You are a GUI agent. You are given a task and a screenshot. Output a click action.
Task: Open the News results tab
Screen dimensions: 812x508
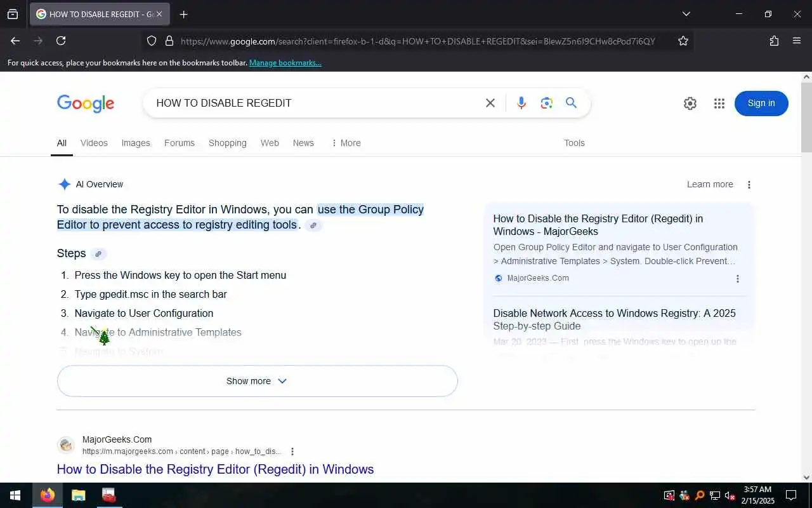(303, 143)
